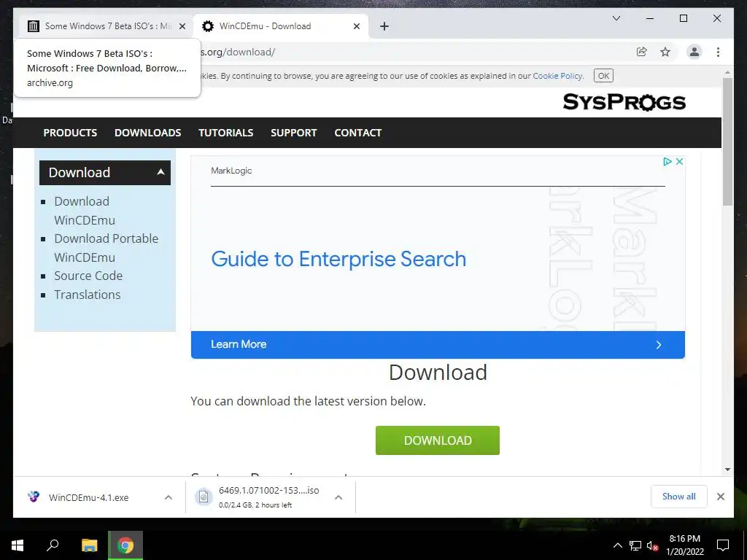
Task: Open the network status tray icon
Action: click(x=635, y=545)
